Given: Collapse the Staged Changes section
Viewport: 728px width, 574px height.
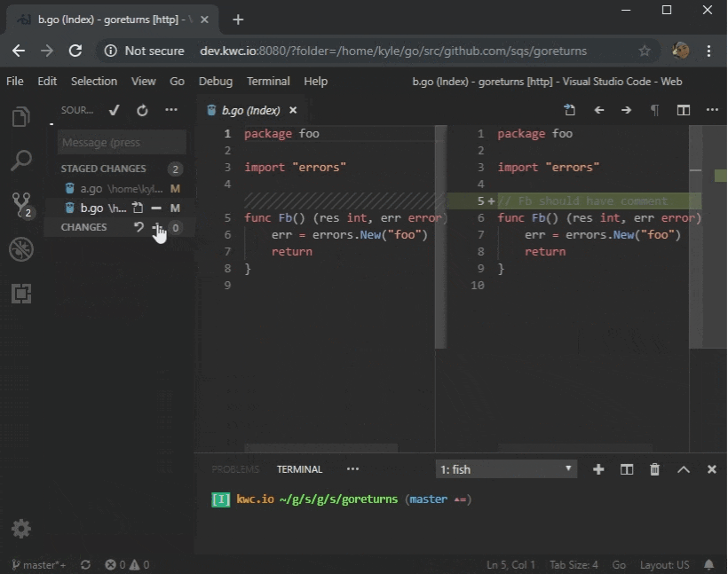Looking at the screenshot, I should point(103,169).
